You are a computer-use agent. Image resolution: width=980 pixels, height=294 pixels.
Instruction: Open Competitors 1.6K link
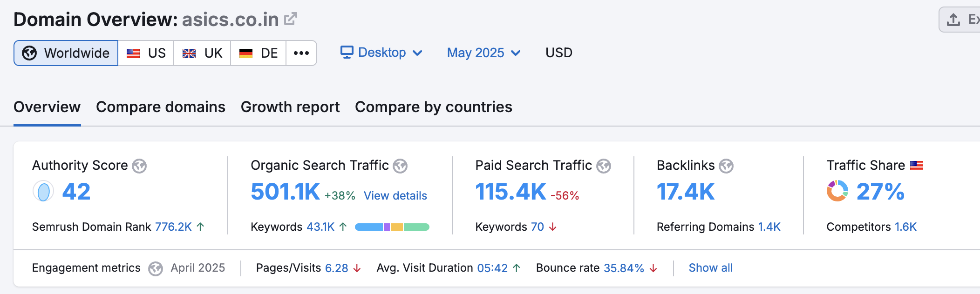[905, 227]
